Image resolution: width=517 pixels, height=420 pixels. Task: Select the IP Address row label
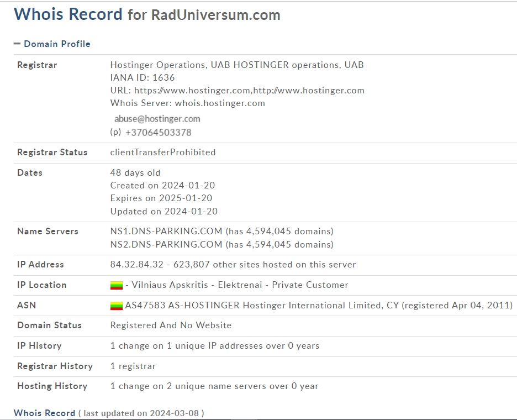click(x=40, y=265)
